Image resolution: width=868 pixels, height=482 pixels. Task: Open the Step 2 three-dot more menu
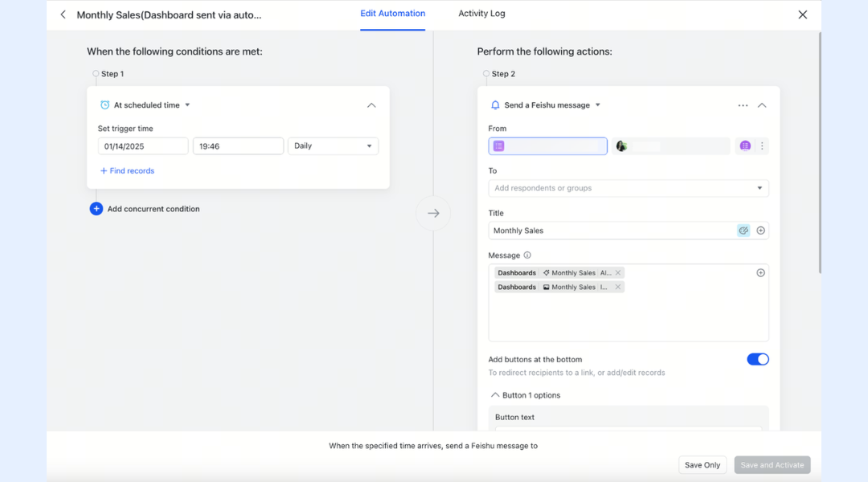(x=743, y=105)
